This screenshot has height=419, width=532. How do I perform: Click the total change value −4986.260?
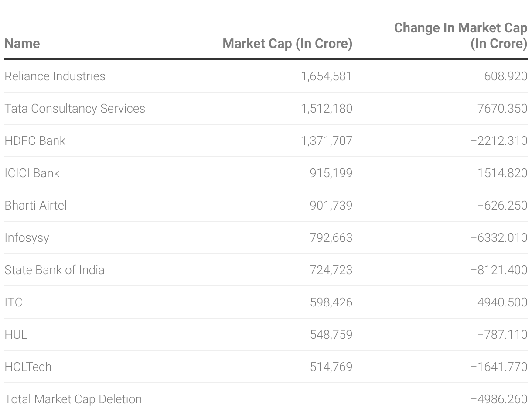pos(499,399)
